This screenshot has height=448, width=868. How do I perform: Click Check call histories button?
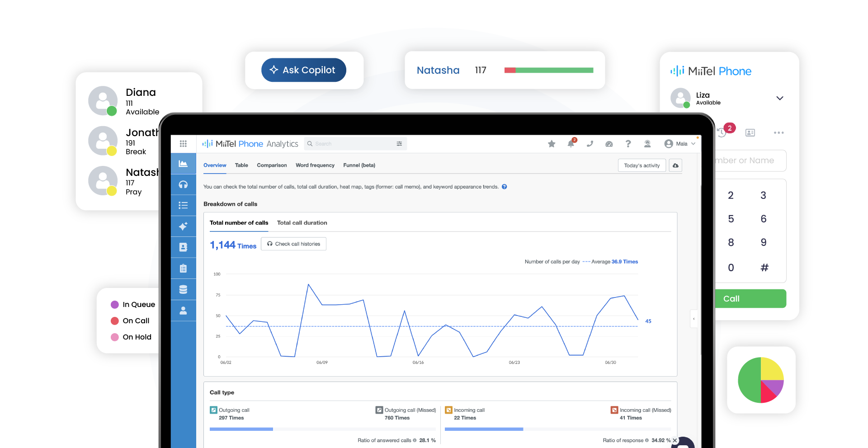(293, 244)
